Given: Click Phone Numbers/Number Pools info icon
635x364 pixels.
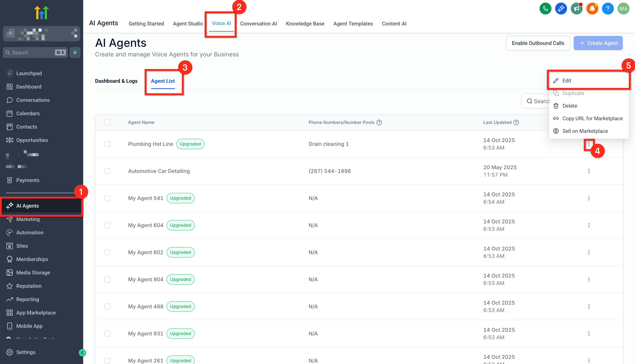Looking at the screenshot, I should [x=379, y=122].
